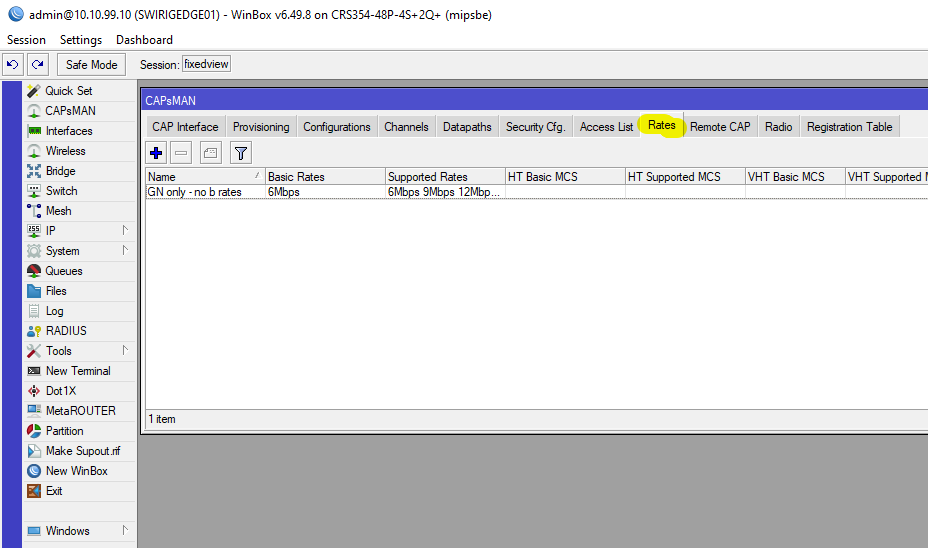This screenshot has width=928, height=548.
Task: Open CAPsMAN from the sidebar
Action: tap(70, 111)
